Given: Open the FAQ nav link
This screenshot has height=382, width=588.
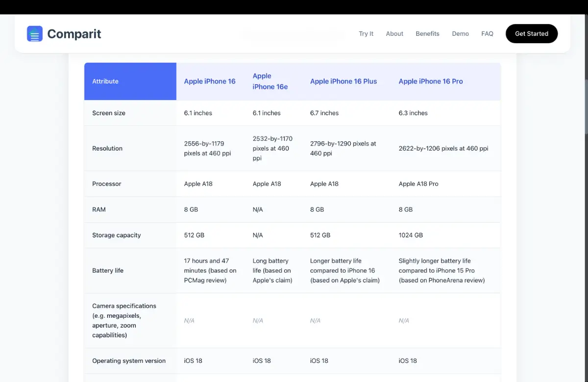Looking at the screenshot, I should (x=487, y=34).
